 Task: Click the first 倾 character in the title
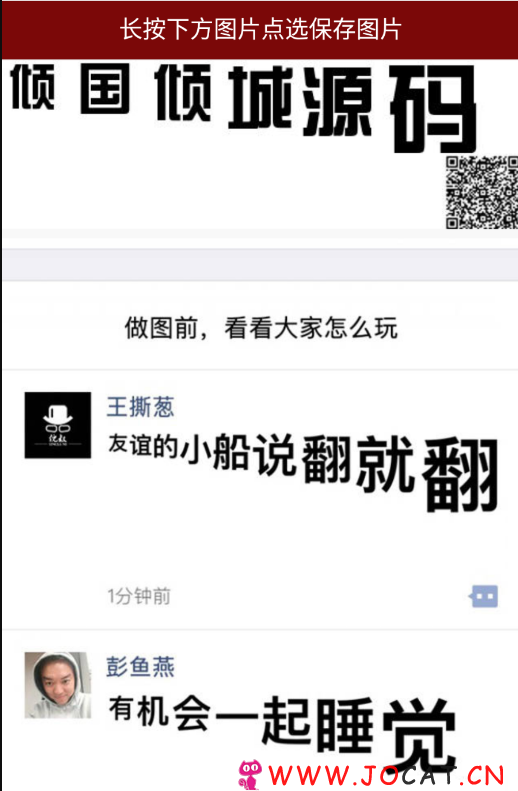(33, 86)
